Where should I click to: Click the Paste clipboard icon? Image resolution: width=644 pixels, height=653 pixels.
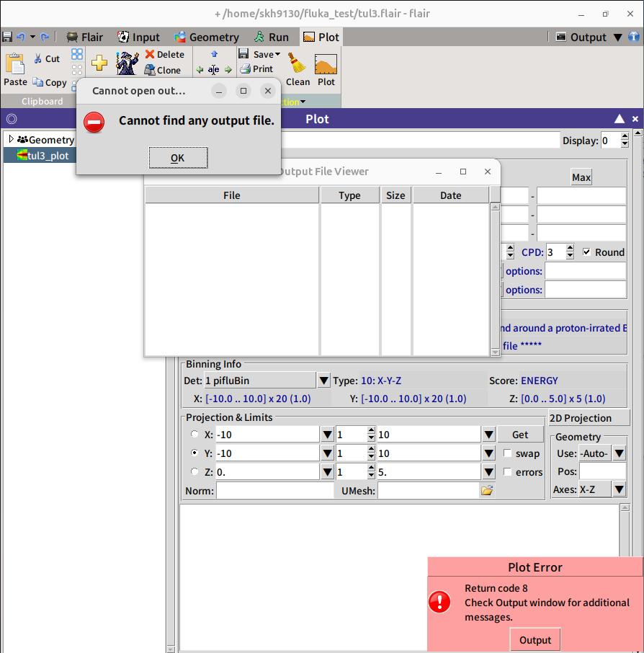coord(15,65)
